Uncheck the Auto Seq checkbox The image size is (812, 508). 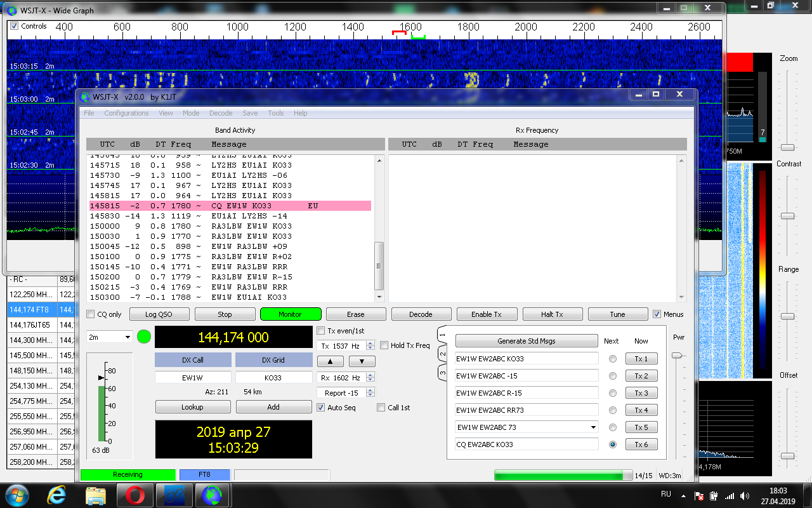(321, 408)
